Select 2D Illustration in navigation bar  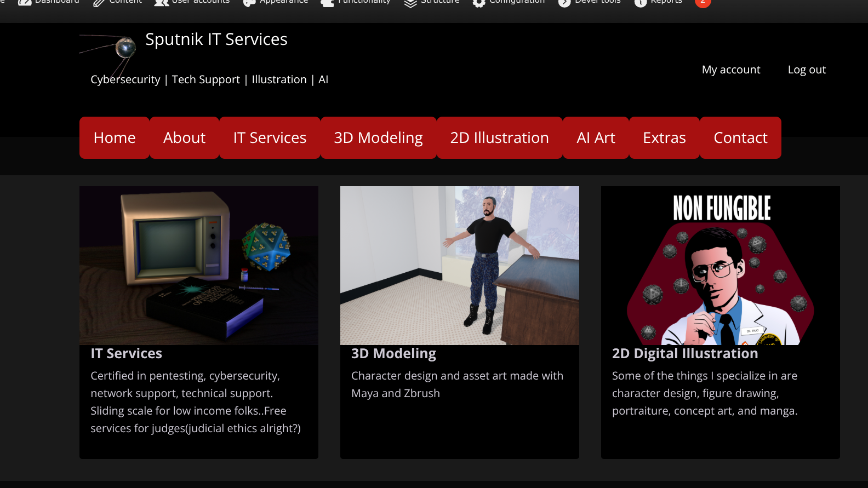tap(499, 137)
